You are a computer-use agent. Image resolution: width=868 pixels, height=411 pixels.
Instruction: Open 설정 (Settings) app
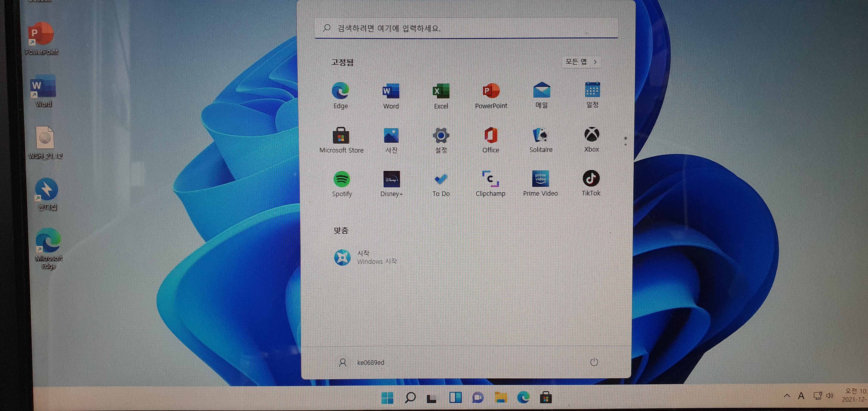441,140
